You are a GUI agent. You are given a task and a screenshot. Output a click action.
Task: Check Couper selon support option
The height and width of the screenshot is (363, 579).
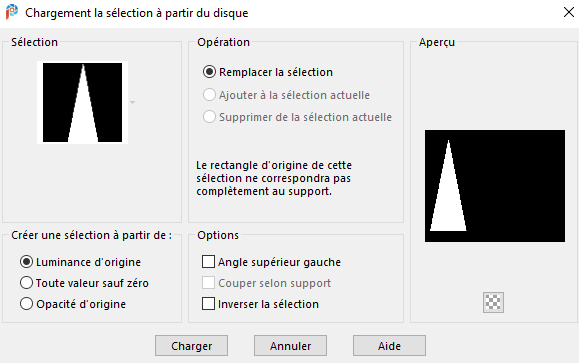(x=266, y=283)
